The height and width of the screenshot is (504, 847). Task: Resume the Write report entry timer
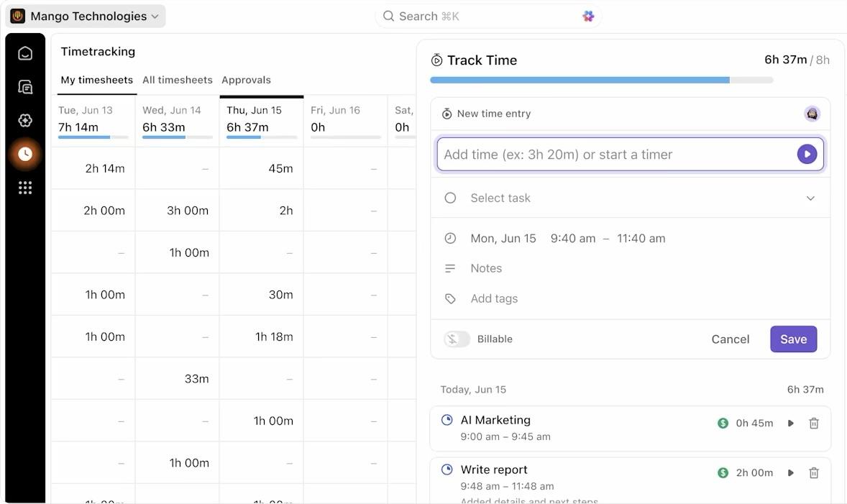tap(791, 473)
